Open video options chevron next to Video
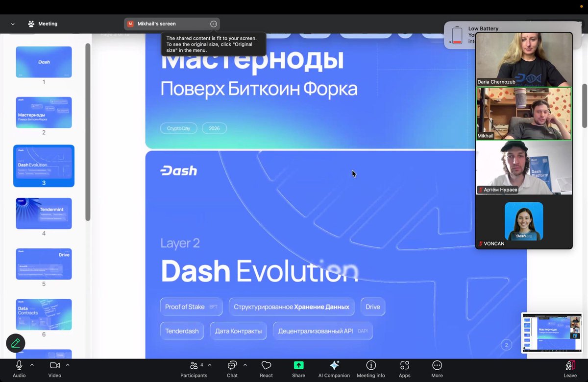Image resolution: width=588 pixels, height=382 pixels. (68, 365)
